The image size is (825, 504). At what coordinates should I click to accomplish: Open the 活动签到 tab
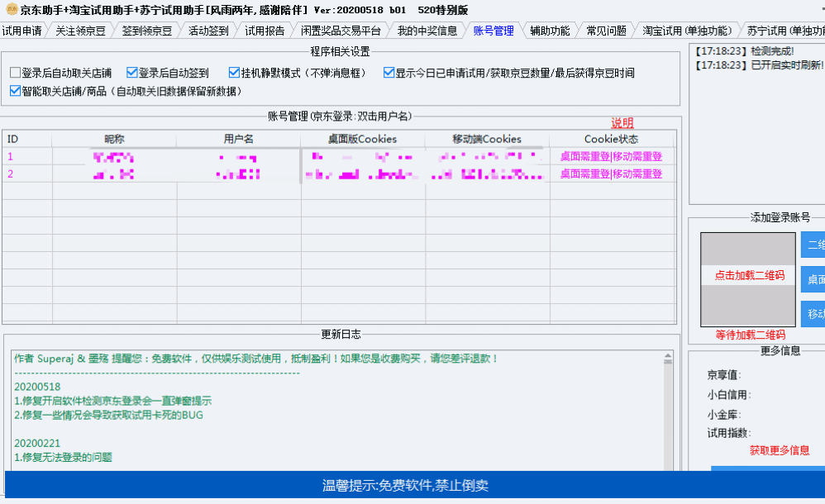coord(208,31)
